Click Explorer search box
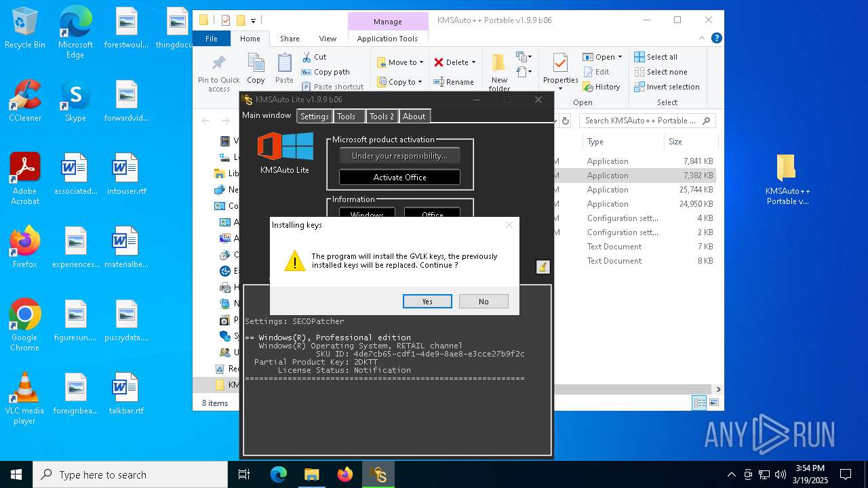This screenshot has height=488, width=868. [x=648, y=121]
